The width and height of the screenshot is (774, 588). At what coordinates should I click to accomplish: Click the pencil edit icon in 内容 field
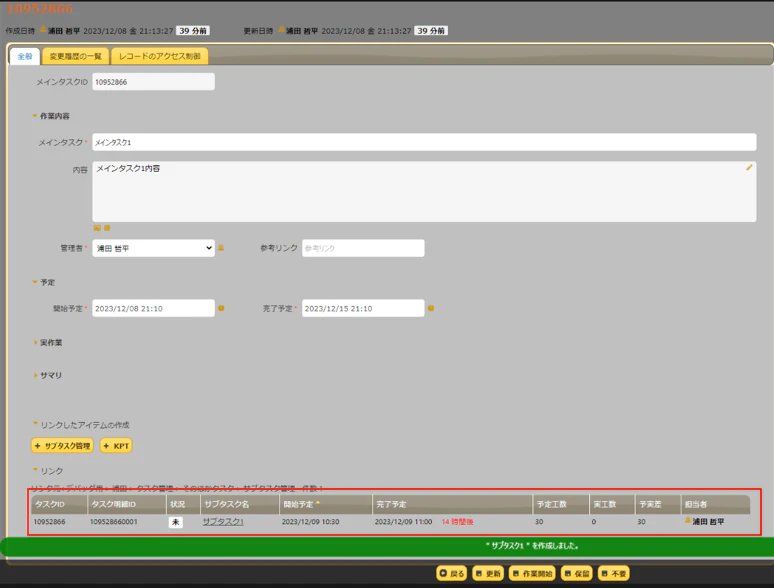[749, 168]
